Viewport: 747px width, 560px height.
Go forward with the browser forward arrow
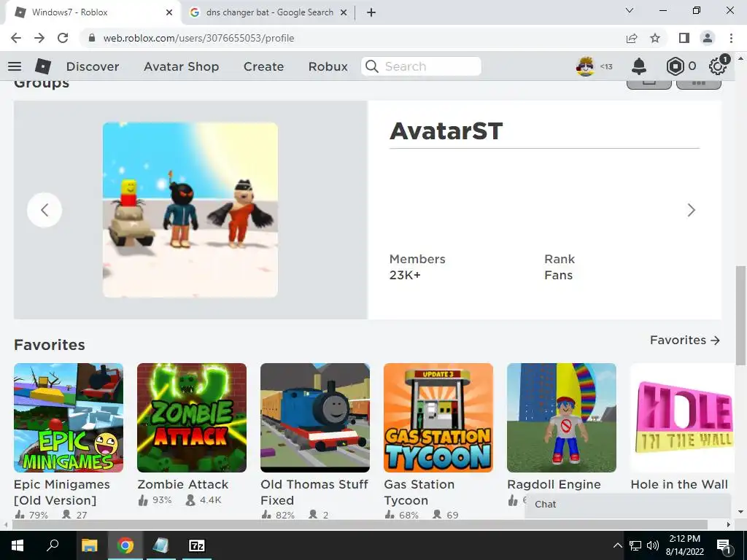[x=39, y=38]
